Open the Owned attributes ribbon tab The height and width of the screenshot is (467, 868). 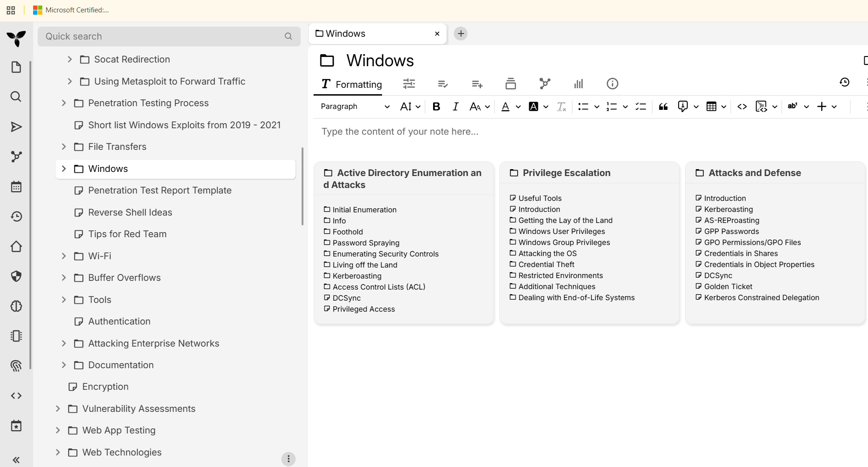click(443, 84)
